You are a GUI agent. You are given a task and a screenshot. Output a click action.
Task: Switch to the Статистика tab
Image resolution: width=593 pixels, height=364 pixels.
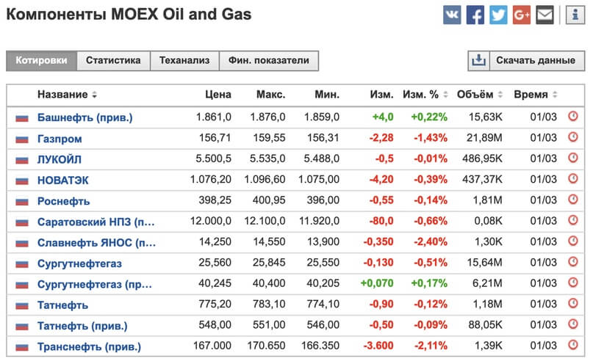click(x=113, y=61)
